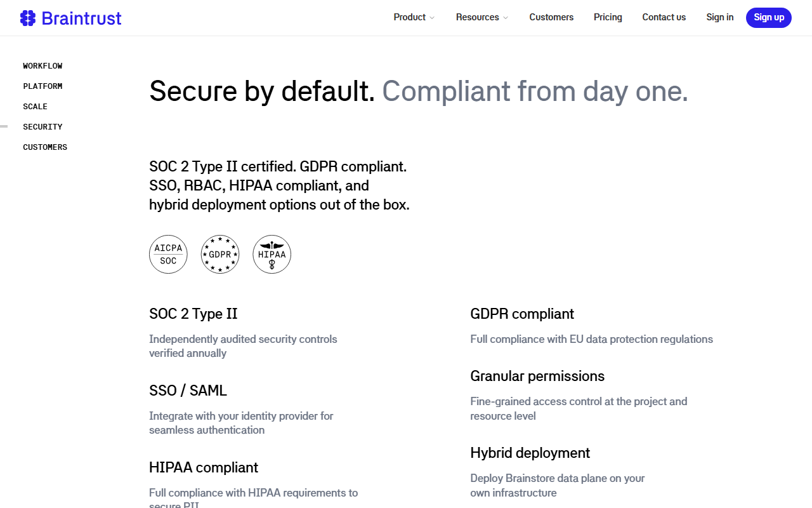Viewport: 812px width, 508px height.
Task: Open the Pricing page
Action: pos(608,17)
